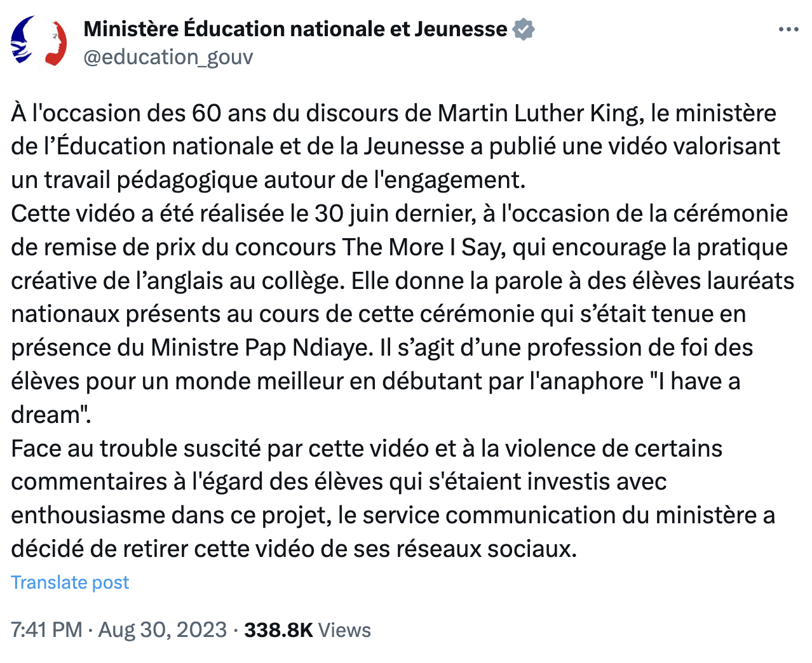This screenshot has height=663, width=812.
Task: Click the blue part of the avatar logo
Action: tap(23, 39)
